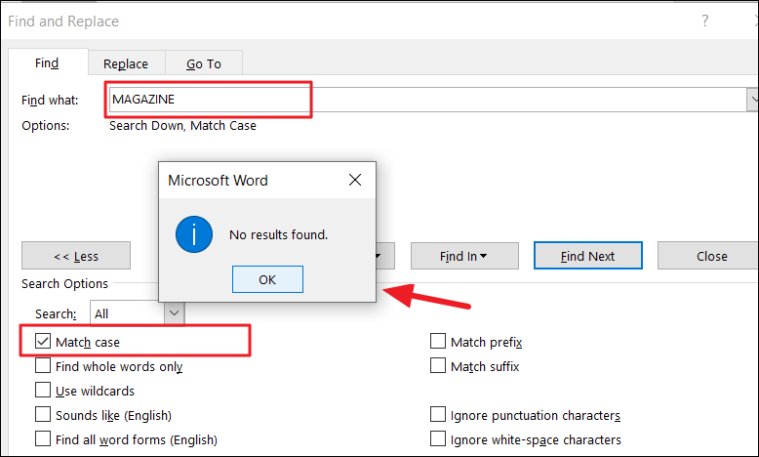Viewport: 759px width, 457px height.
Task: Expand the Find what history dropdown arrow
Action: click(753, 100)
